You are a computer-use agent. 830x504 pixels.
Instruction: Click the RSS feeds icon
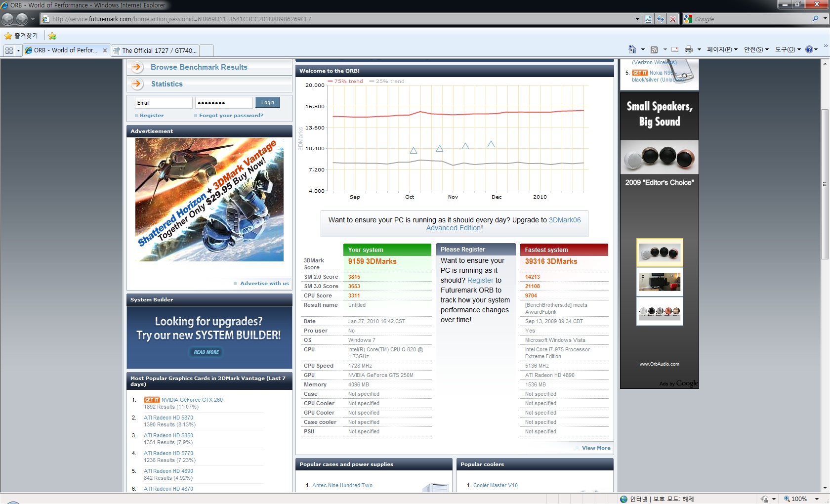654,49
